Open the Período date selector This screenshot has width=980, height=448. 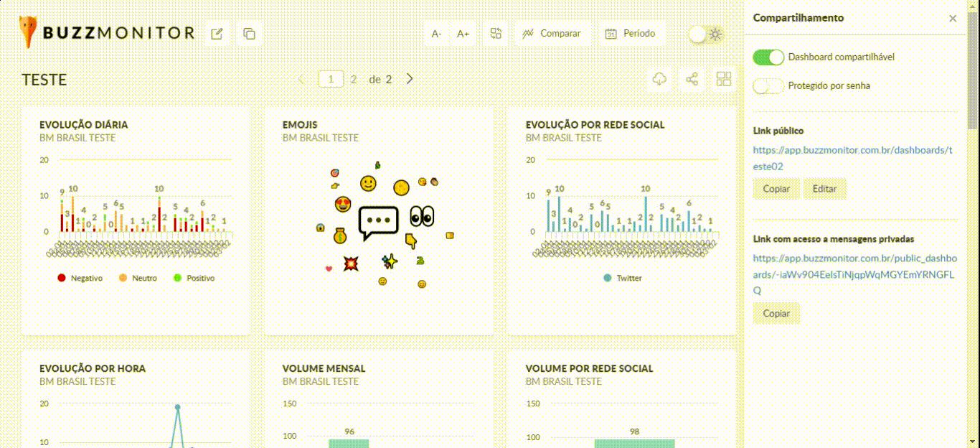click(x=631, y=34)
